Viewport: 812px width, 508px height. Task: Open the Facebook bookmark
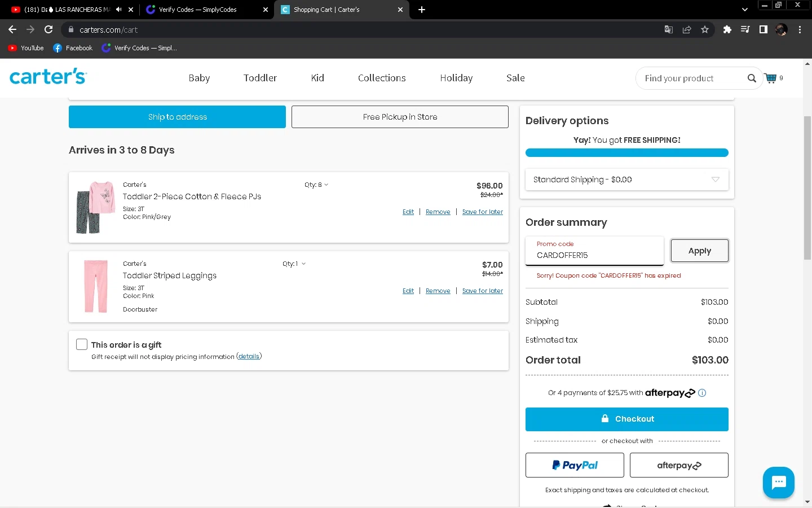(x=73, y=48)
